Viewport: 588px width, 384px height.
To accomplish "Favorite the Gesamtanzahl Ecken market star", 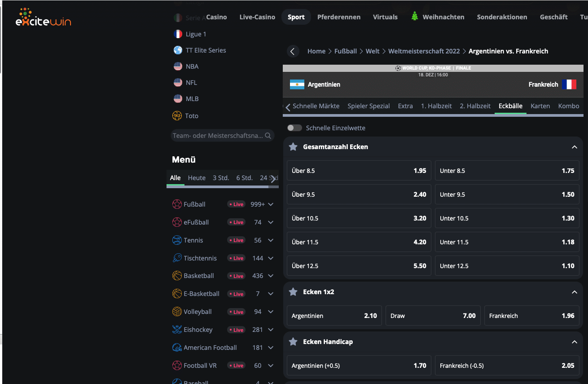I will (x=293, y=147).
